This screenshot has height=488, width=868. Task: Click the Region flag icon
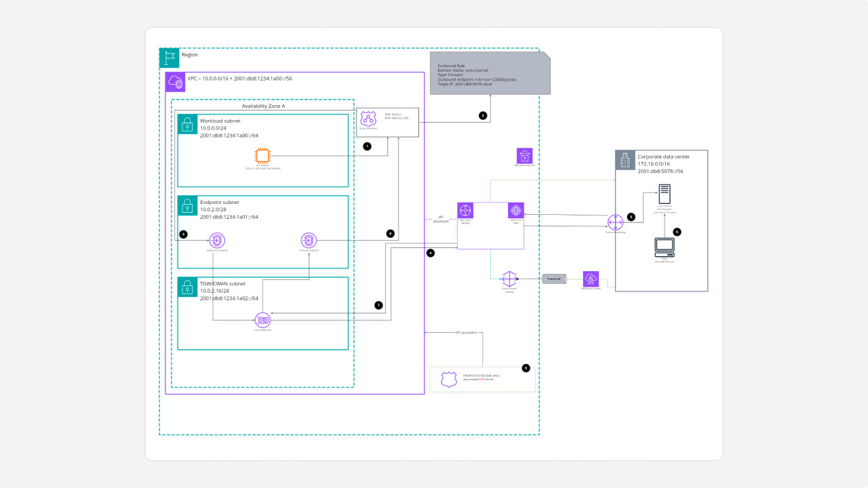tap(169, 58)
